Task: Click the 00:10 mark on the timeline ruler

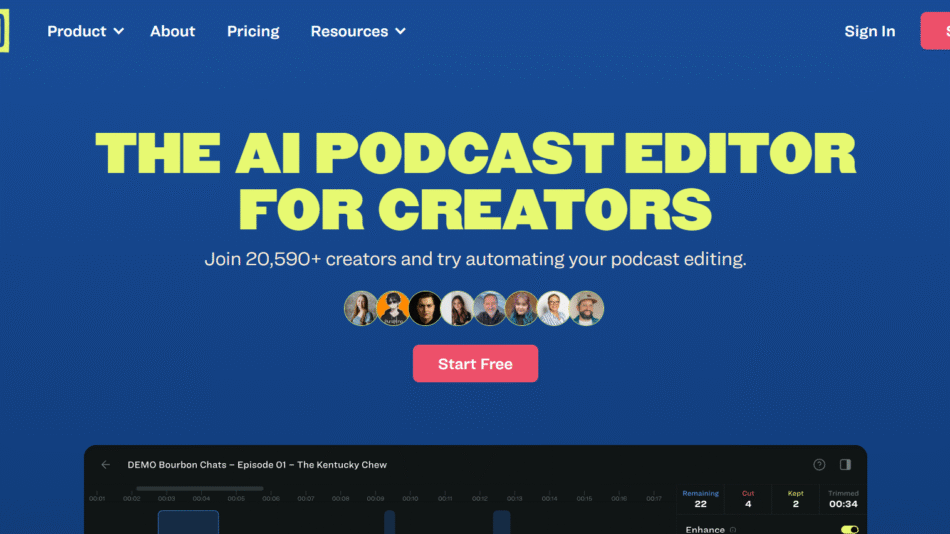Action: (x=410, y=498)
